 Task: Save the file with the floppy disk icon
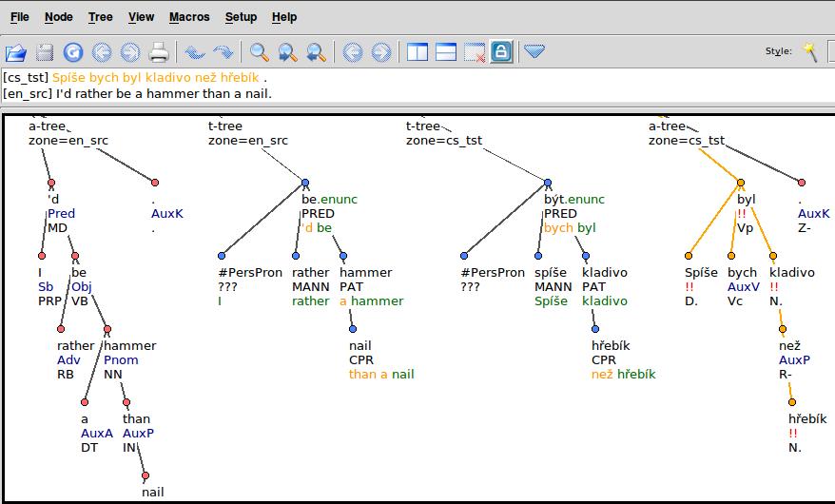click(45, 52)
